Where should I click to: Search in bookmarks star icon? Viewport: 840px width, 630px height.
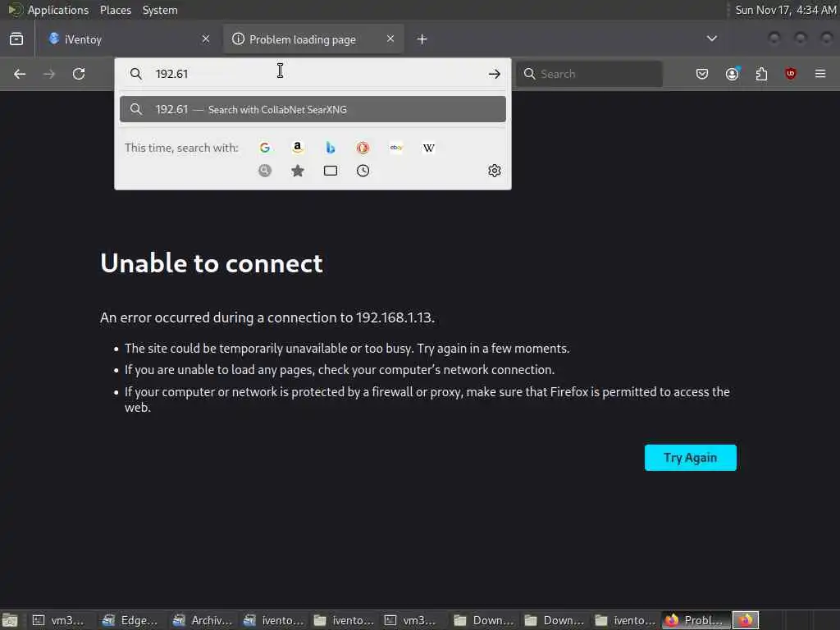click(x=297, y=171)
